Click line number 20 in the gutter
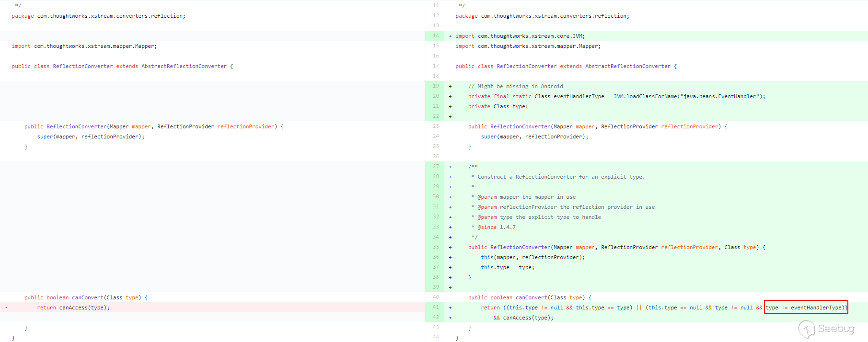This screenshot has width=868, height=342. (436, 96)
